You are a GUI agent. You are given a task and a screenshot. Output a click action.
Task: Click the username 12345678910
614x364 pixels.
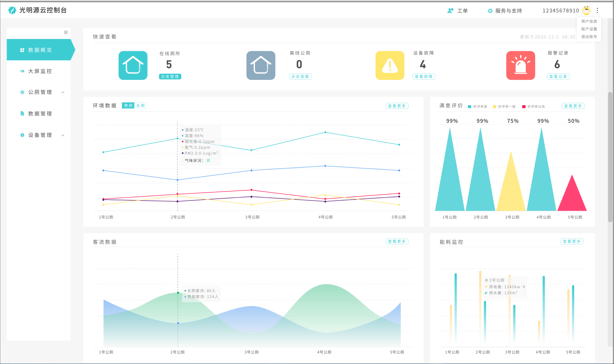coord(561,11)
